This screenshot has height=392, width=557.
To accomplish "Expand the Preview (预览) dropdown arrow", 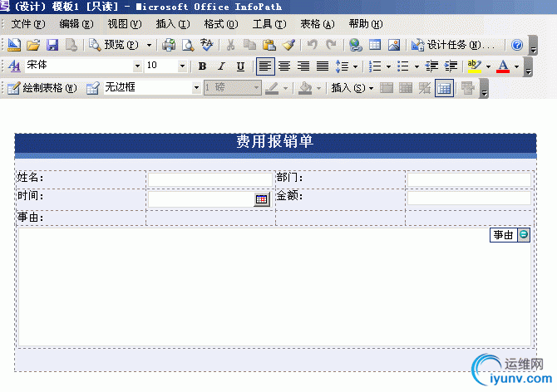I will (x=149, y=46).
